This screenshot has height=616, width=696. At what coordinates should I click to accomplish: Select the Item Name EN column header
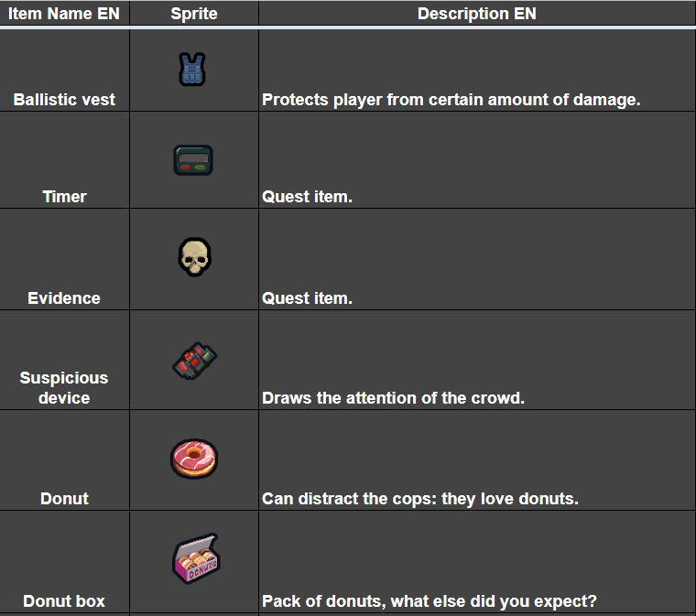[64, 14]
